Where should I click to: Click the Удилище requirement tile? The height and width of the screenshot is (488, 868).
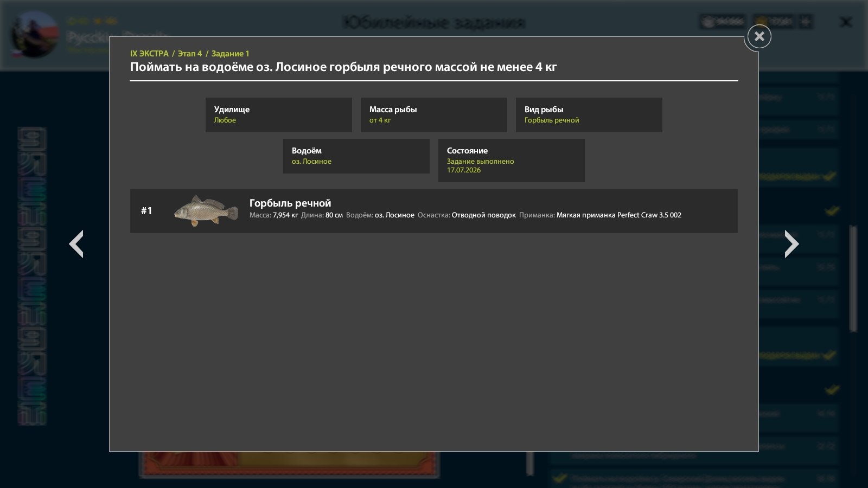pyautogui.click(x=279, y=115)
